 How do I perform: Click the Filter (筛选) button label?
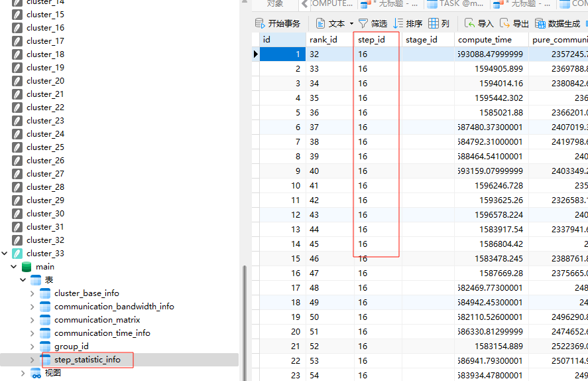pyautogui.click(x=379, y=24)
